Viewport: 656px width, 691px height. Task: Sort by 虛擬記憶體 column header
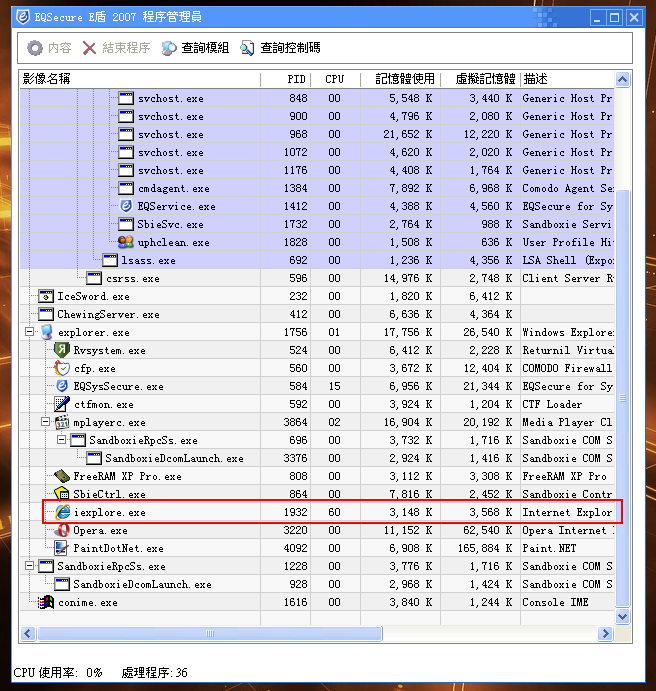click(481, 79)
